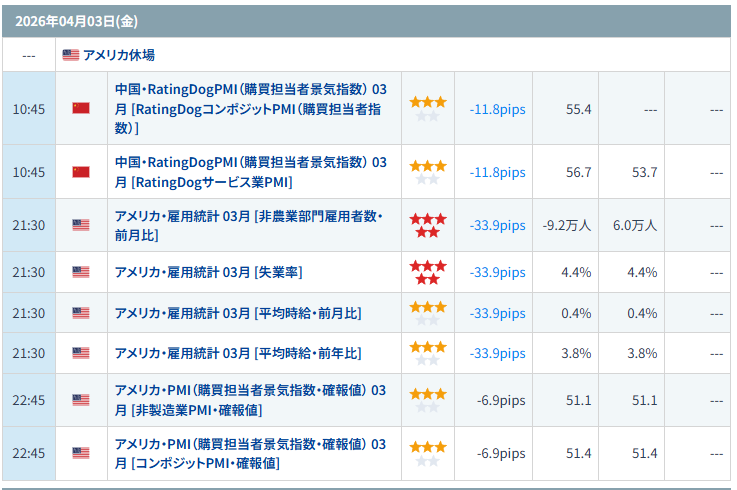Click China flag in RatingDogサービス業PMI row
737x490 pixels.
click(x=81, y=172)
